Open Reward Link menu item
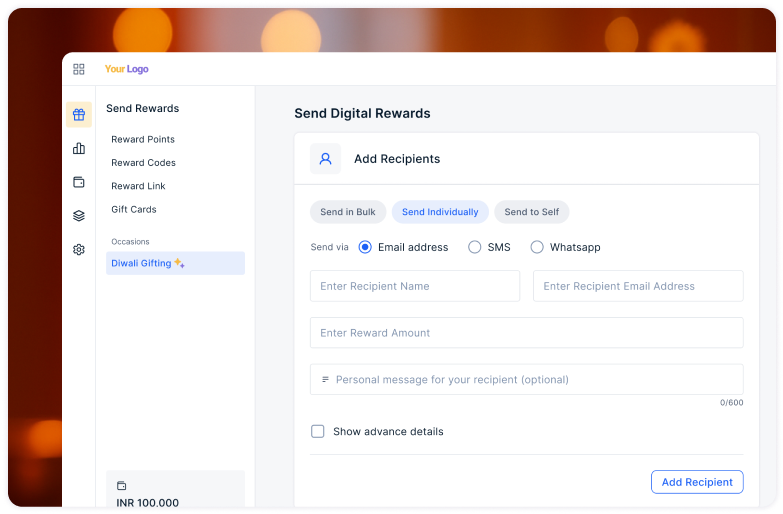 [x=138, y=186]
